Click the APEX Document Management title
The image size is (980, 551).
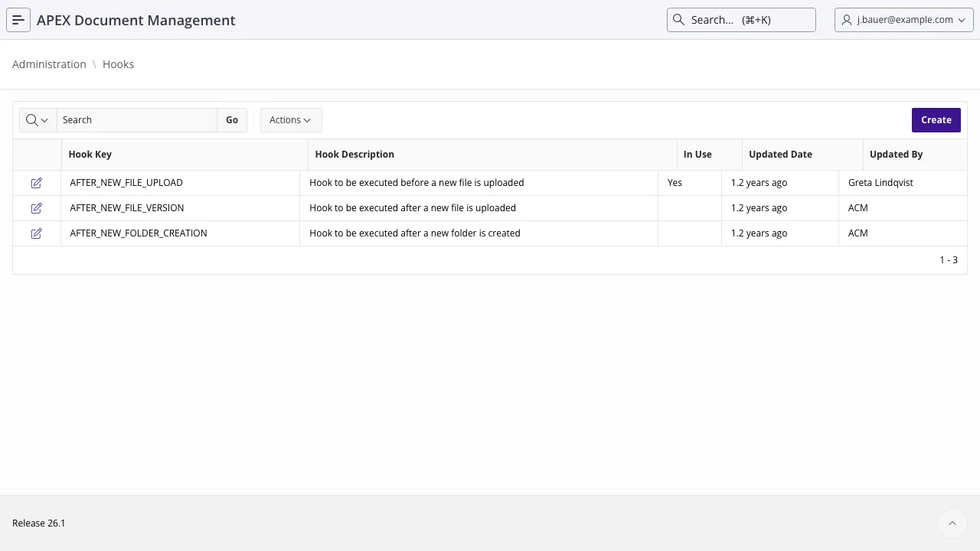(x=136, y=20)
